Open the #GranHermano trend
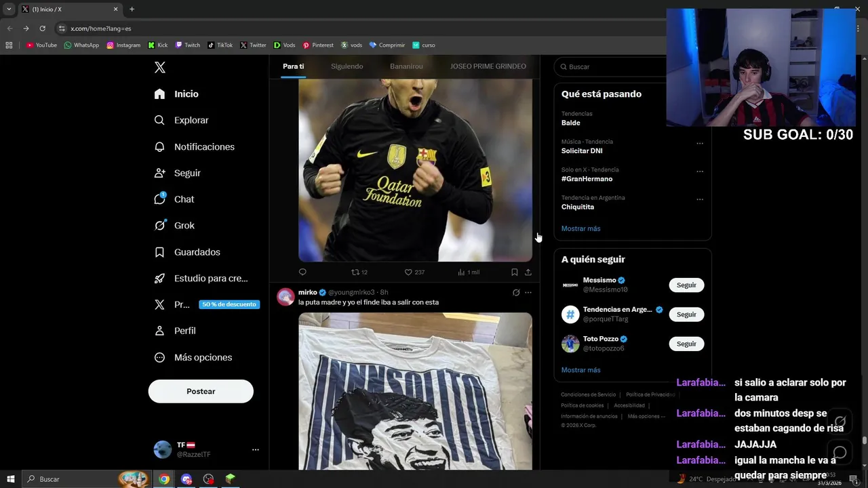Viewport: 868px width, 488px height. point(587,179)
